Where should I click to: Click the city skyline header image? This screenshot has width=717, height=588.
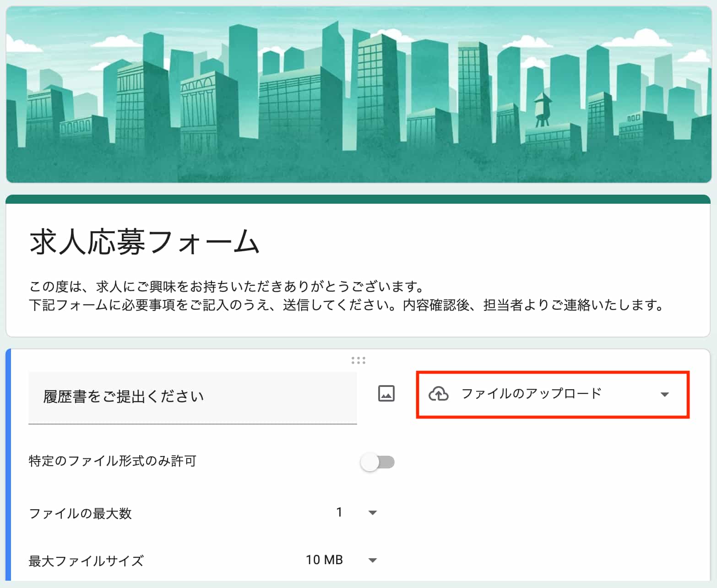point(358,94)
